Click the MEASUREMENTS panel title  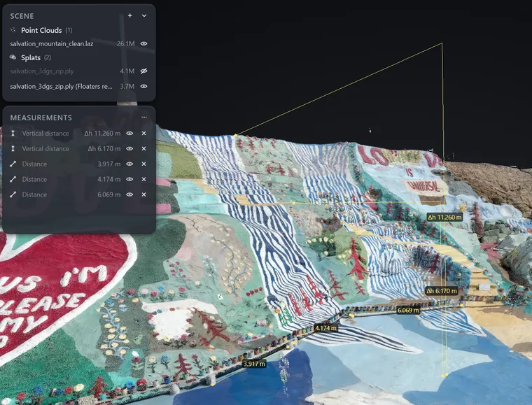coord(41,118)
